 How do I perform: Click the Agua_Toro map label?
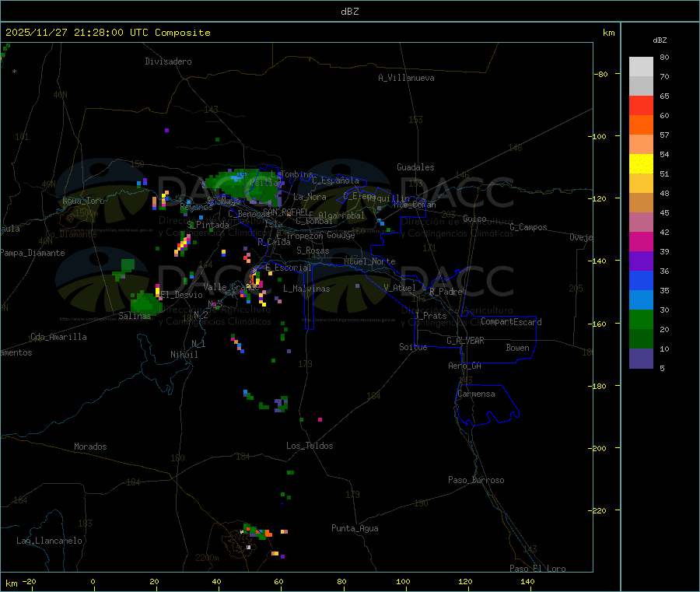tap(83, 201)
